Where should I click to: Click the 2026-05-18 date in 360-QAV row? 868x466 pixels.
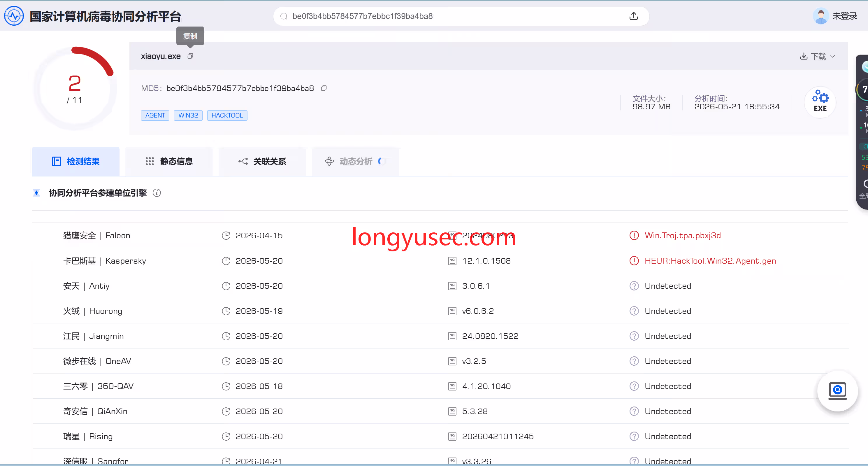click(259, 386)
